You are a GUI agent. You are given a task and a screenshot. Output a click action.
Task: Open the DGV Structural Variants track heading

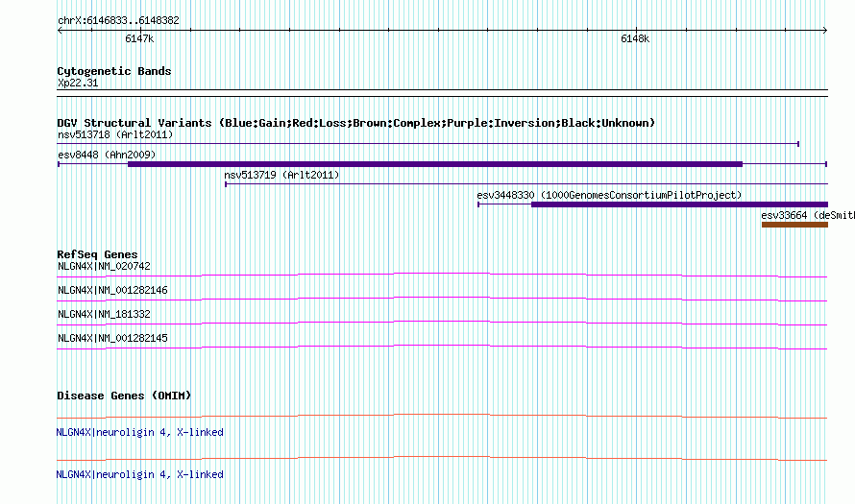(x=356, y=123)
